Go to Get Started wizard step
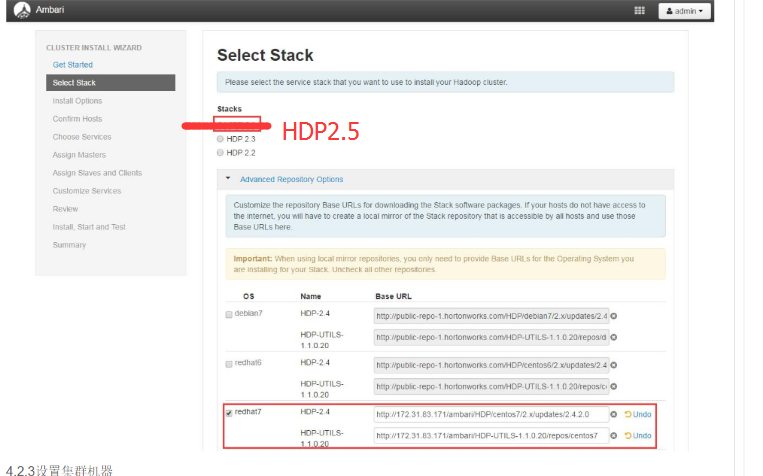763x476 pixels. (73, 65)
